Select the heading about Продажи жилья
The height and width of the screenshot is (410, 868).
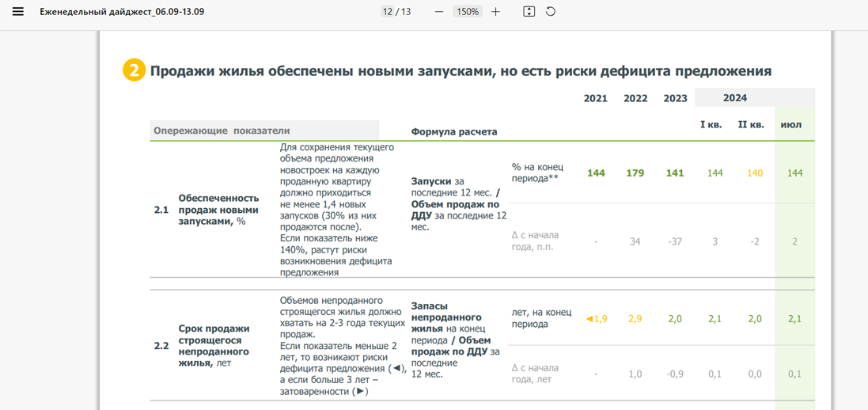click(461, 71)
